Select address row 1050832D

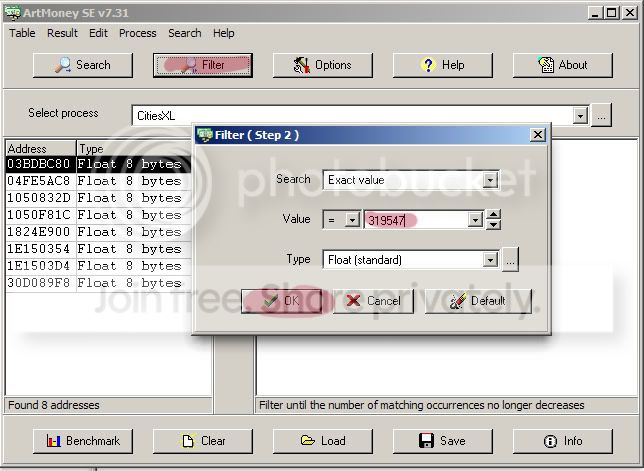click(99, 198)
